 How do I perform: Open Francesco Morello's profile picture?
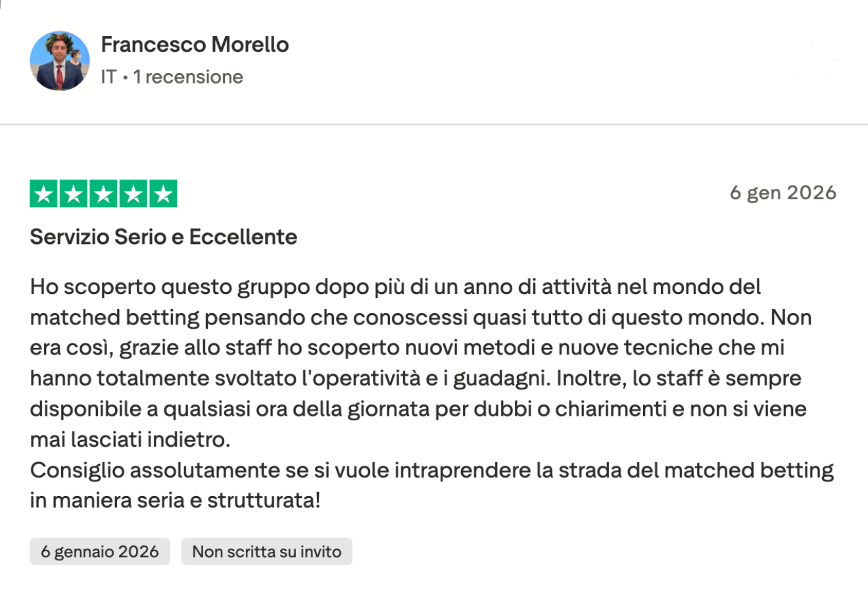click(60, 61)
